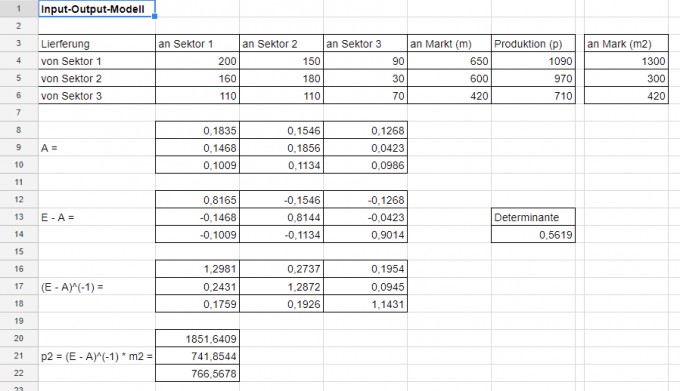Select matrix A value 0,1856

[281, 147]
